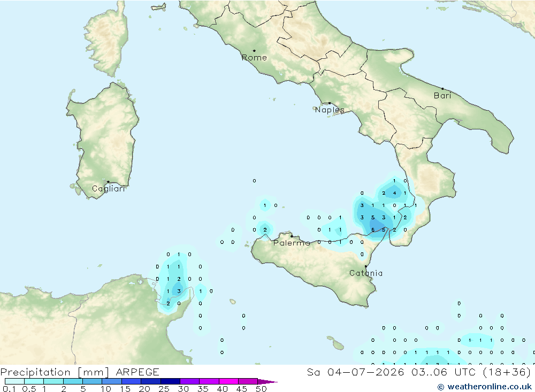Screen dimensions: 535x392
Task: Click the 3 precipitation value near Tunis
Action: [x=179, y=291]
